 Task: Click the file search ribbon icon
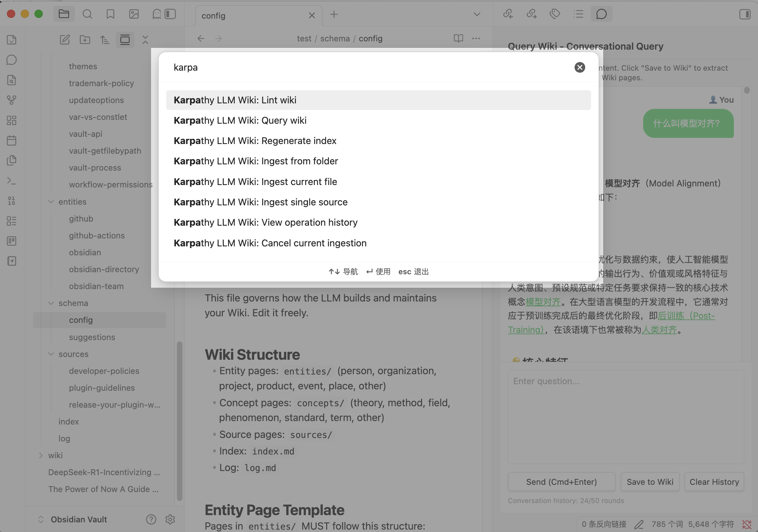[x=12, y=80]
